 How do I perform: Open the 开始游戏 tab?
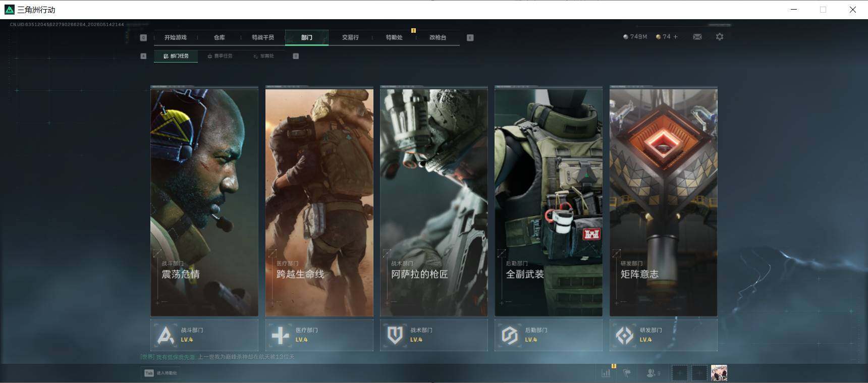pos(175,37)
